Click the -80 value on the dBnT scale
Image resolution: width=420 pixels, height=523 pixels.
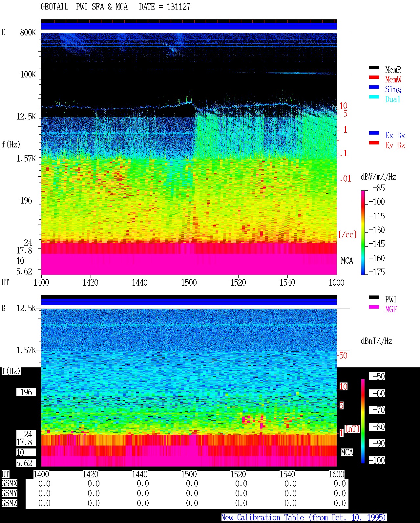pos(377,427)
